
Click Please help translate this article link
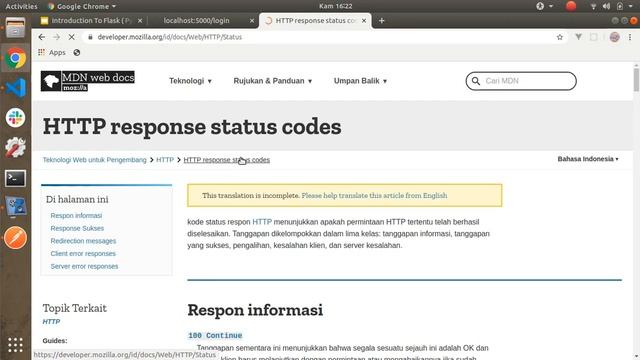[x=374, y=196]
